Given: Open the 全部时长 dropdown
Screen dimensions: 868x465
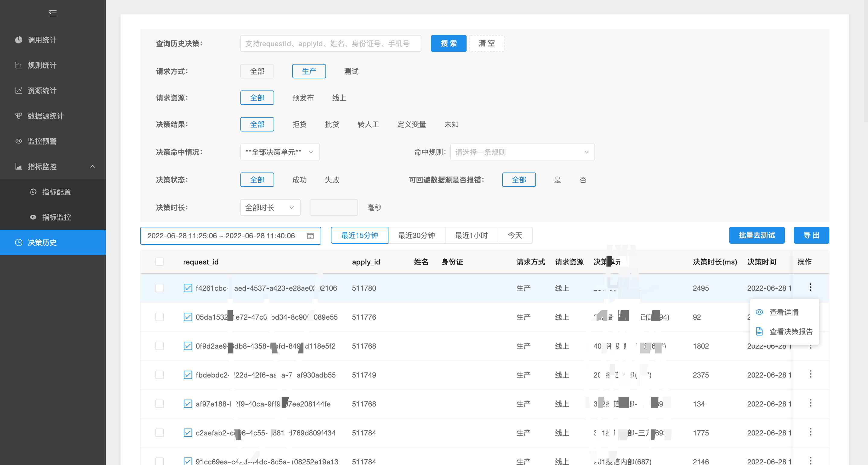Looking at the screenshot, I should pyautogui.click(x=270, y=207).
